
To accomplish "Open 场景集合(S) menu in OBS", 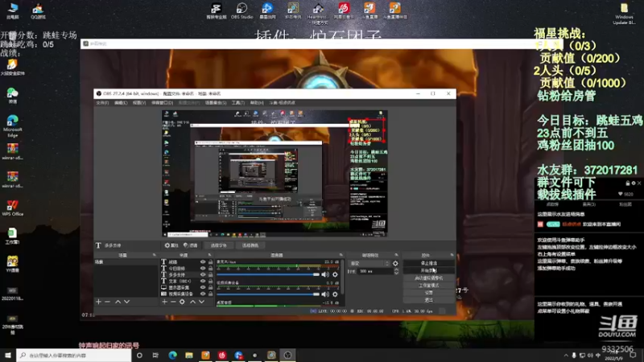I will pos(216,103).
